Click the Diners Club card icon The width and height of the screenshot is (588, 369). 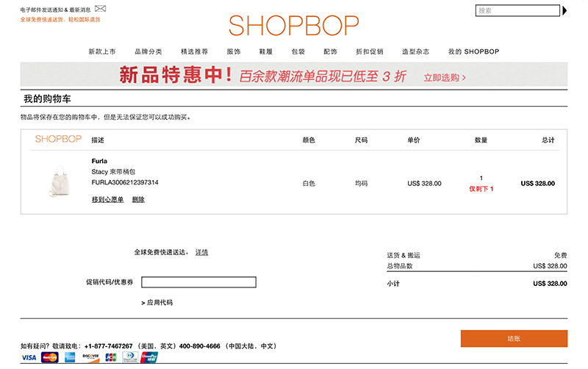click(130, 357)
